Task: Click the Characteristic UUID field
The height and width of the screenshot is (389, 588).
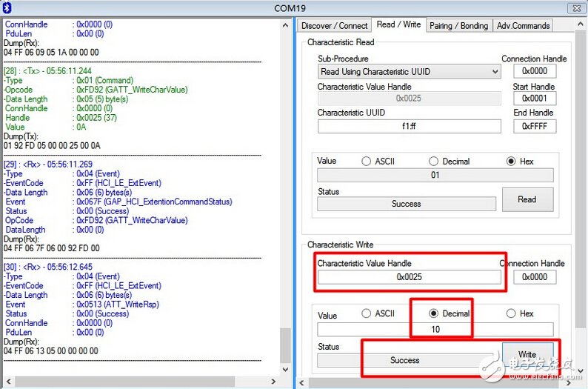Action: (410, 126)
